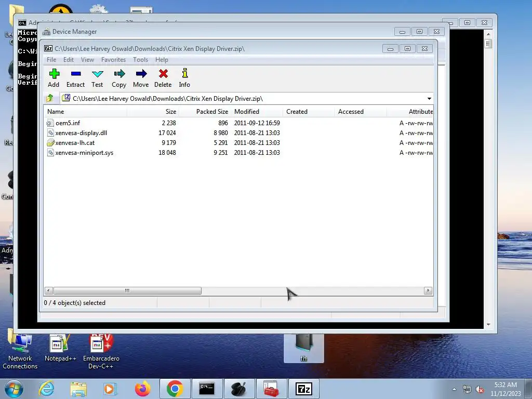
Task: Click the xenvesa-display.dll file icon
Action: 50,132
